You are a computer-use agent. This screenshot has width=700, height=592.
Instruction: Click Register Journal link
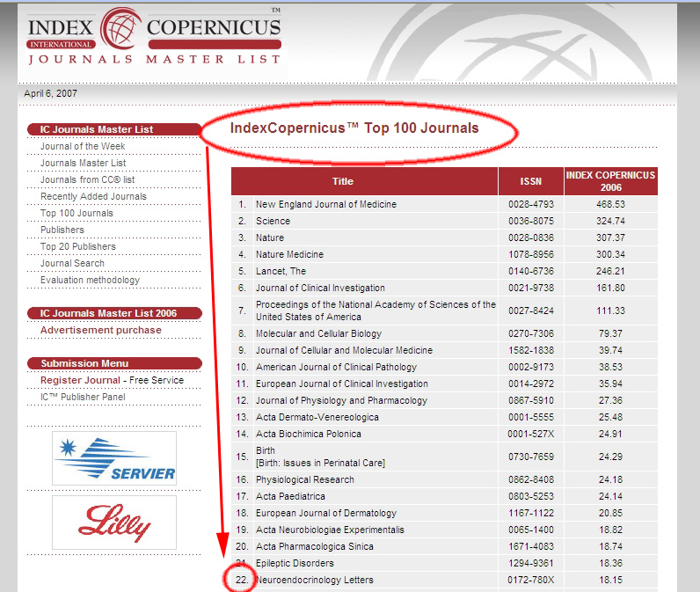coord(80,380)
